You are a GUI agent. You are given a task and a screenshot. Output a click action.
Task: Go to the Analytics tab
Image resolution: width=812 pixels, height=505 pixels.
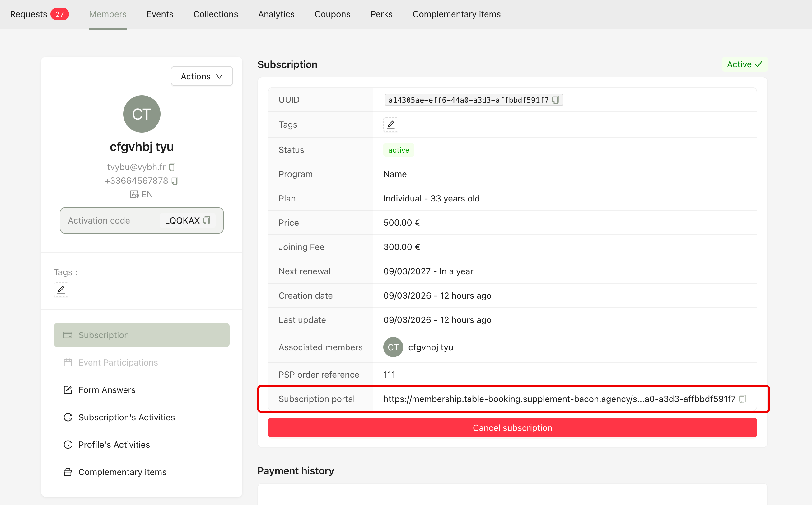click(276, 14)
